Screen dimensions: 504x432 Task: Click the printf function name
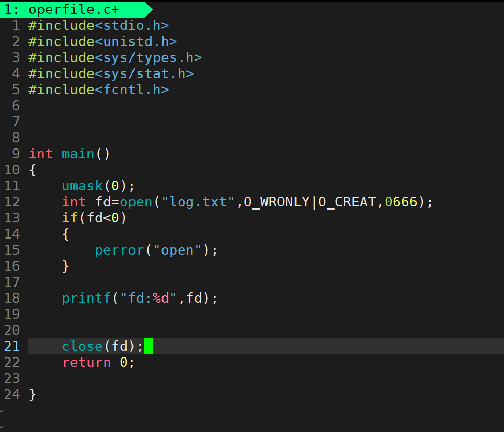[x=86, y=299]
